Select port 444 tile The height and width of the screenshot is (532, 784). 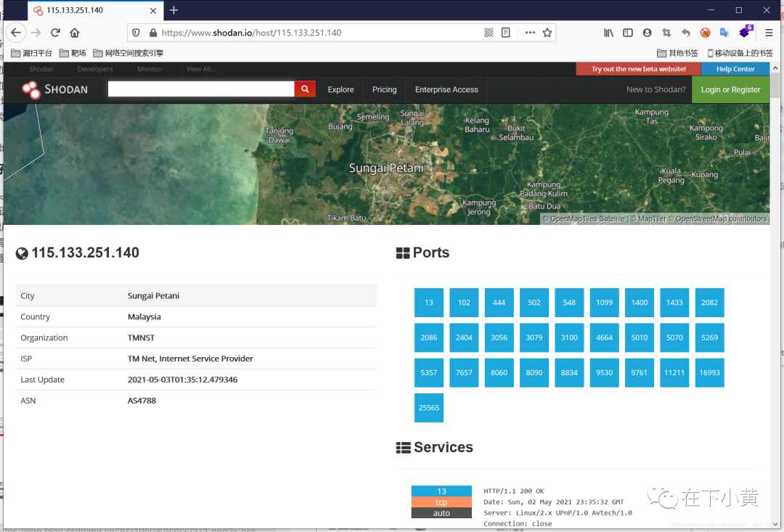499,303
